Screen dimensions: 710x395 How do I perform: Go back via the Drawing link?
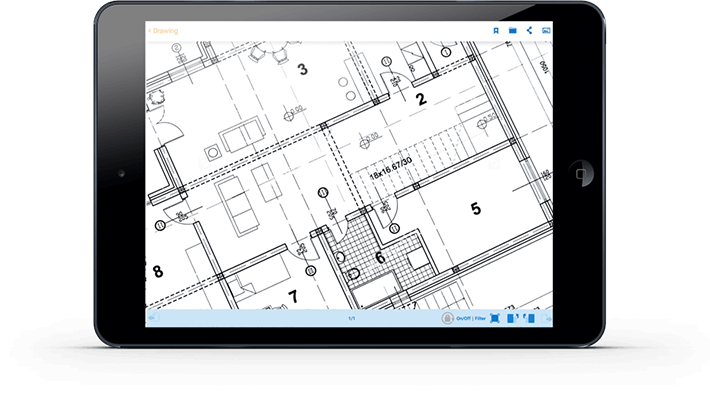click(x=163, y=31)
